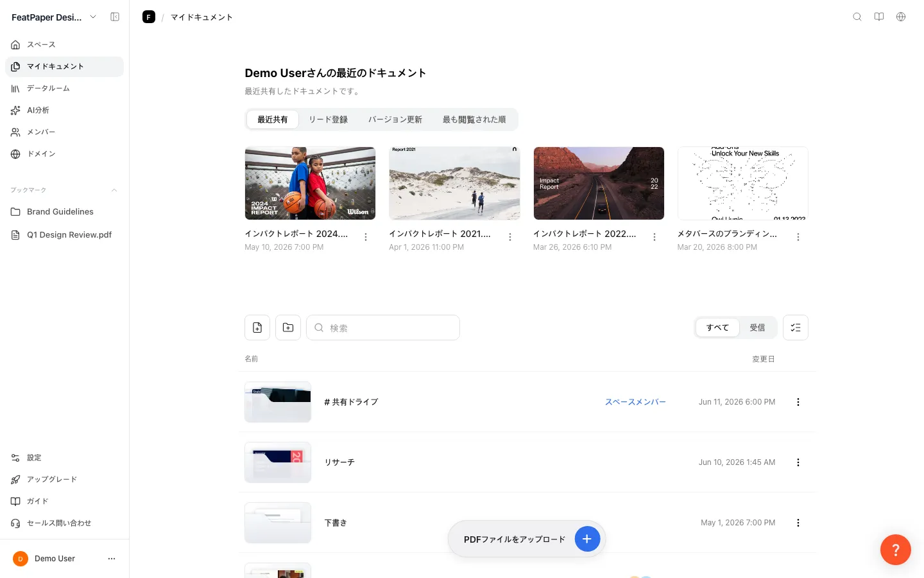The width and height of the screenshot is (924, 578).
Task: Open options for インパクトレポート 2024 card
Action: (366, 238)
